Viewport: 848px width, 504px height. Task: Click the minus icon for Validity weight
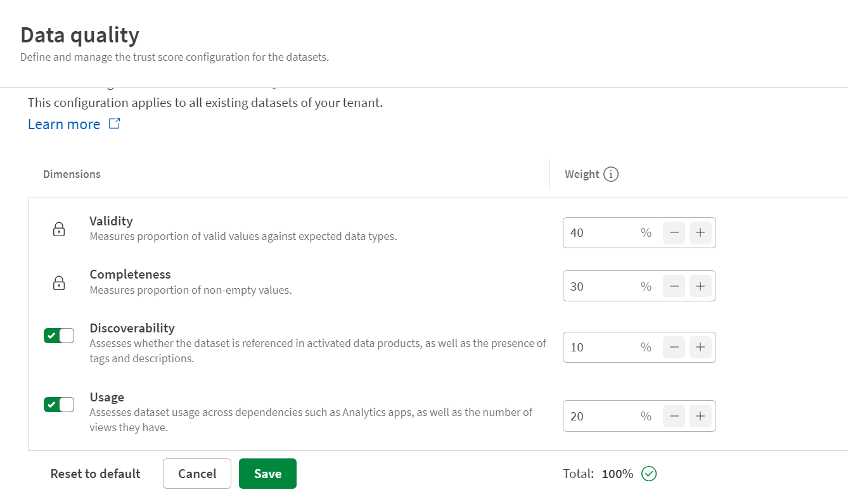[x=674, y=232]
